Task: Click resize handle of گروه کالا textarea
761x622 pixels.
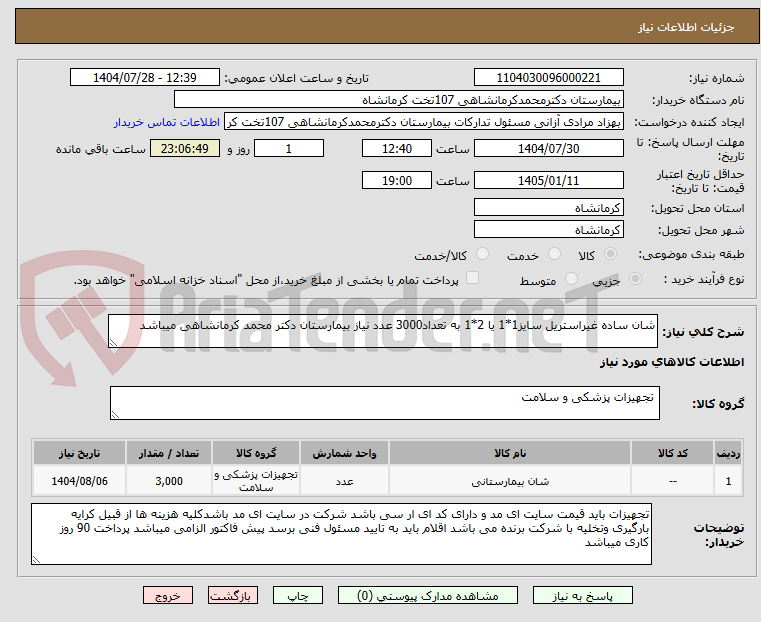Action: [115, 414]
